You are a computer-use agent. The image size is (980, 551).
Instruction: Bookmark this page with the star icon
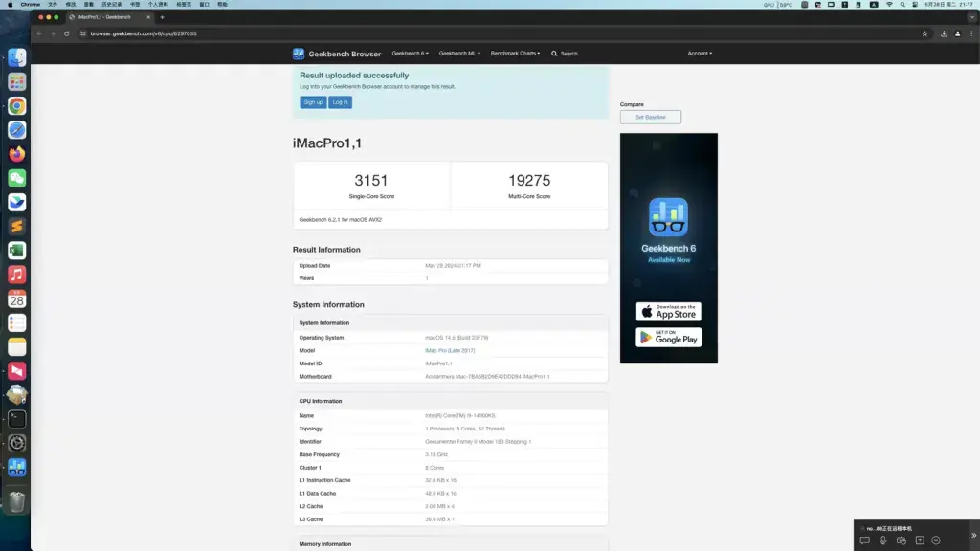(x=924, y=33)
